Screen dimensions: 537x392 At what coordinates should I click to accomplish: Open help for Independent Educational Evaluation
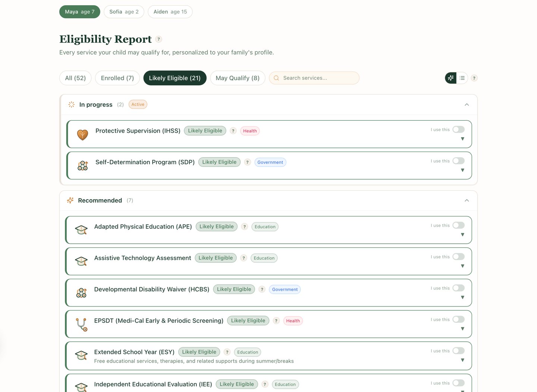point(265,384)
